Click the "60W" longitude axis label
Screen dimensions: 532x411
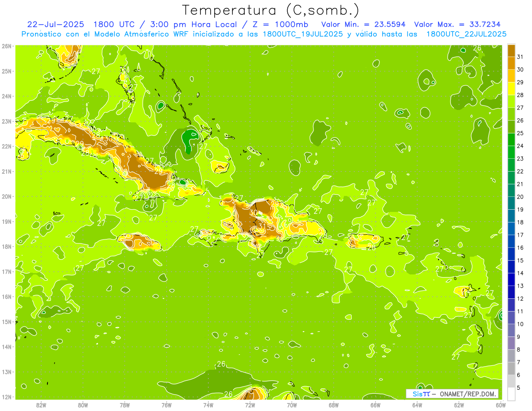click(501, 404)
